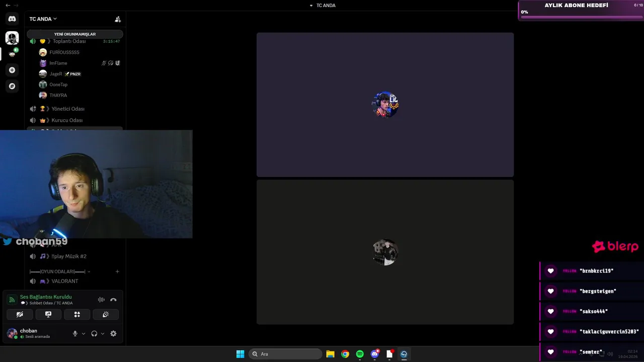
Task: Select user FURİOUSSSSS in Toplantı Odası
Action: click(64, 52)
